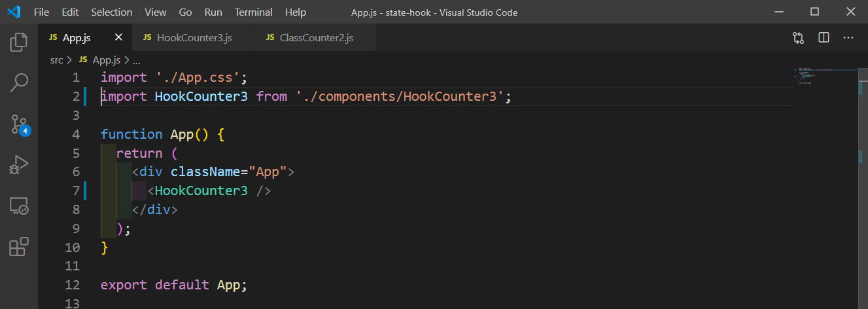The image size is (868, 309).
Task: Open the Selection menu
Action: (x=112, y=12)
